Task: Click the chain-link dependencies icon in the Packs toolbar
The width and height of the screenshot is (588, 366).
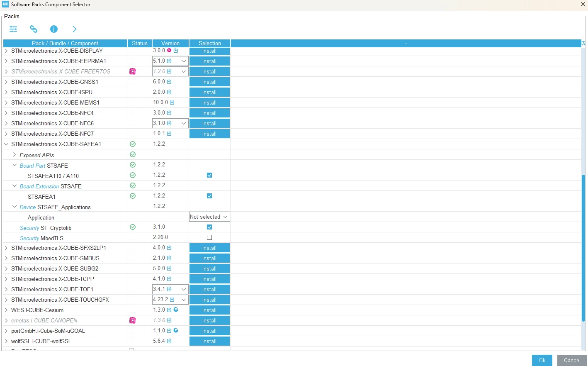Action: (x=34, y=29)
